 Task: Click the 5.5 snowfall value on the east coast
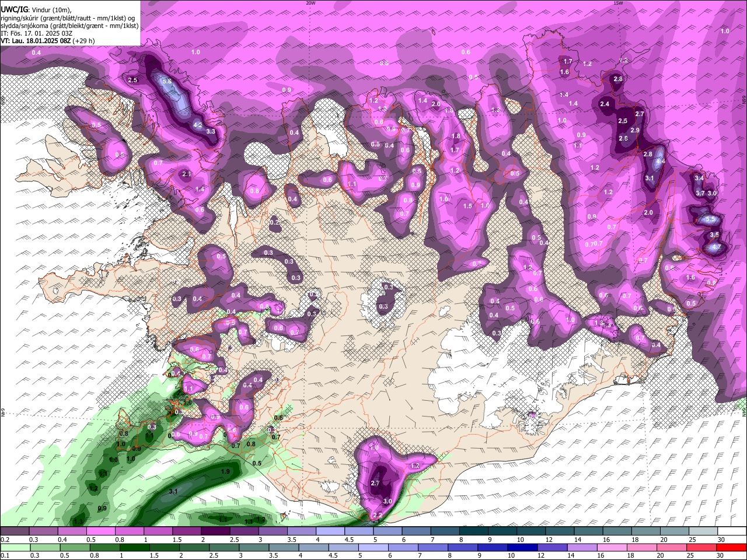[x=711, y=219]
